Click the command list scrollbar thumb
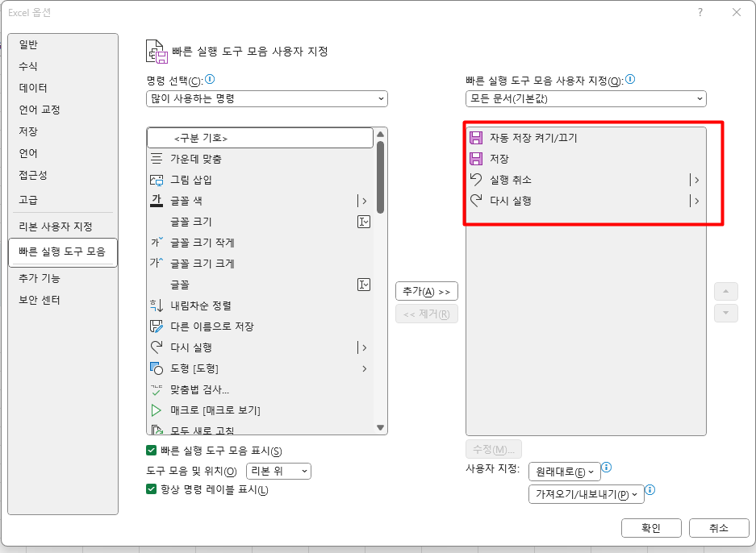The width and height of the screenshot is (756, 553). click(x=380, y=177)
